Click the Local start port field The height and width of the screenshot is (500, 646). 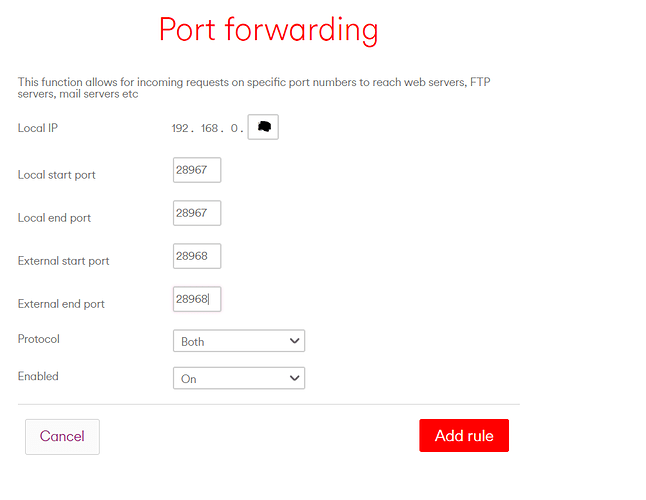click(197, 170)
